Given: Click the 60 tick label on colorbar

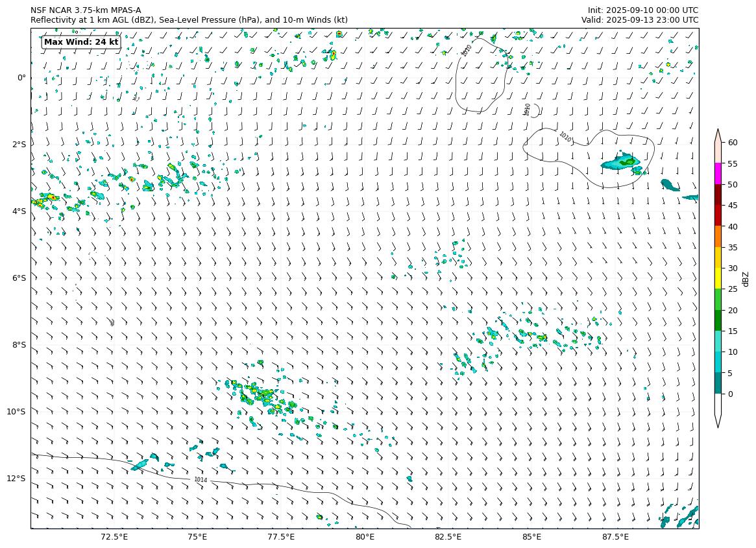Looking at the screenshot, I should pyautogui.click(x=733, y=143).
